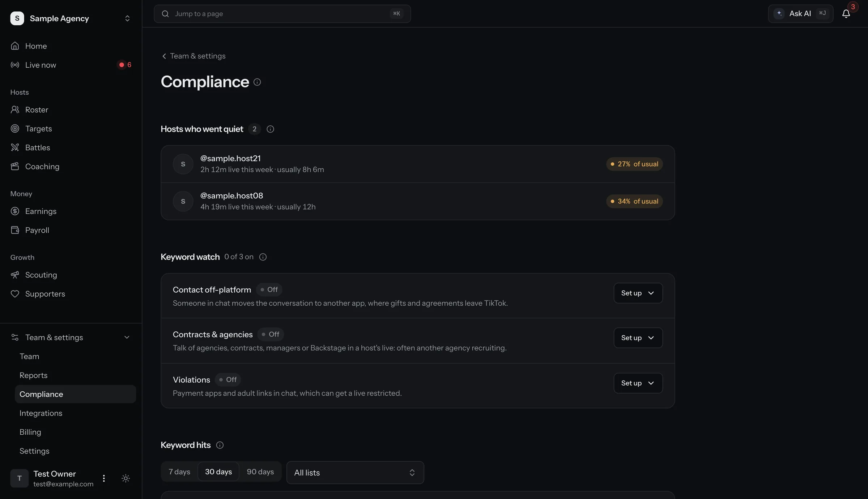Click the Supporters heart icon
The image size is (868, 499).
[x=15, y=294]
